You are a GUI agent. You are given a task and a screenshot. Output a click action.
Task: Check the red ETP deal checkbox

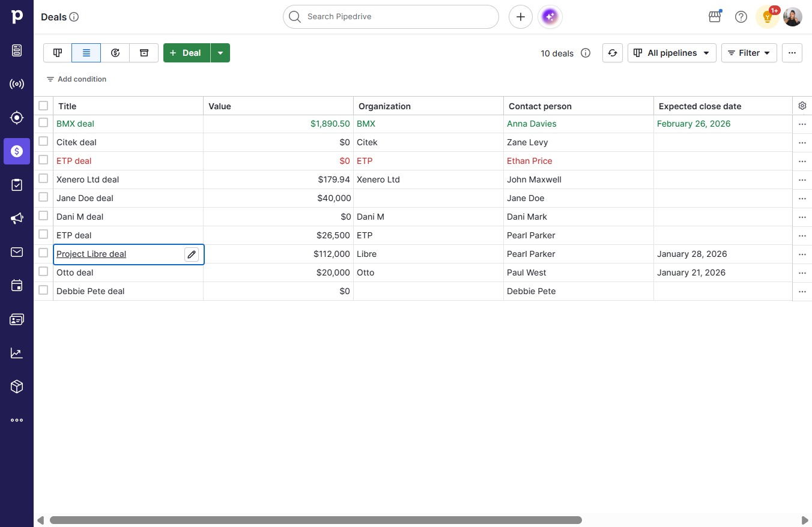pyautogui.click(x=43, y=160)
